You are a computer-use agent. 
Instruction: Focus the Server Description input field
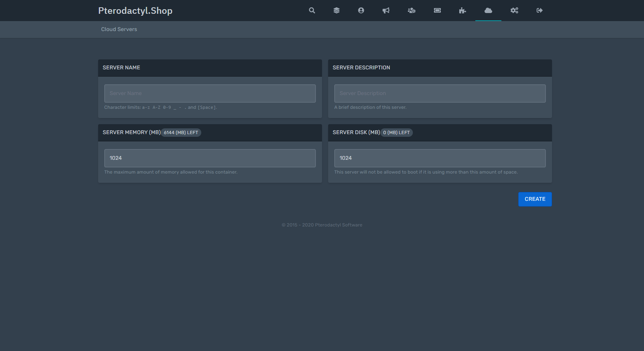(440, 93)
